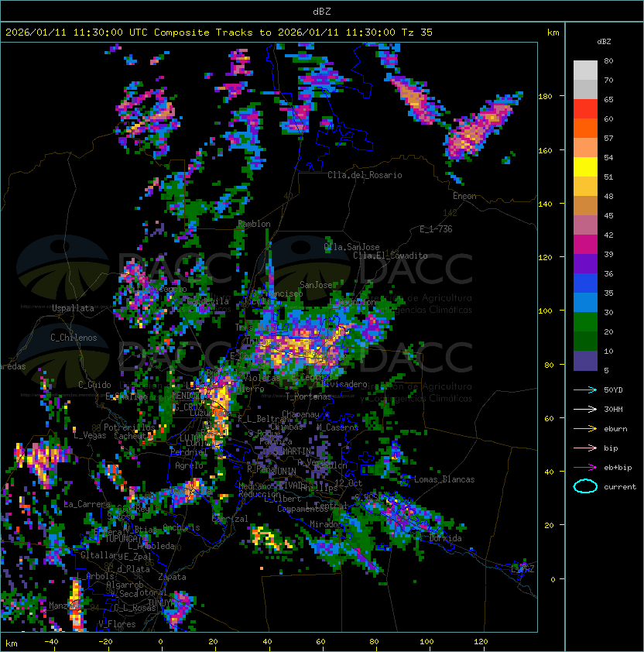The width and height of the screenshot is (644, 652).
Task: Click the pink bip arrow in legend
Action: point(585,448)
